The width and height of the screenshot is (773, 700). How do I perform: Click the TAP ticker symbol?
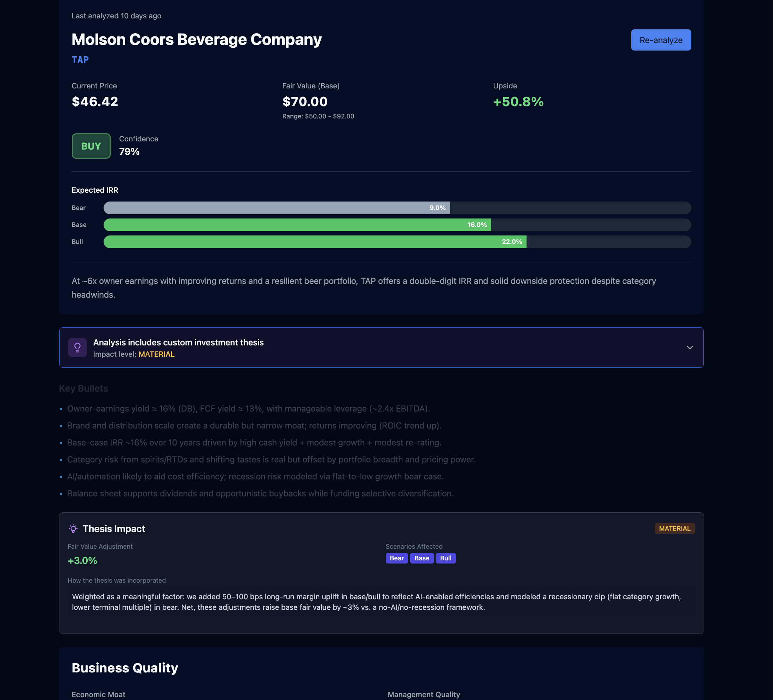80,60
